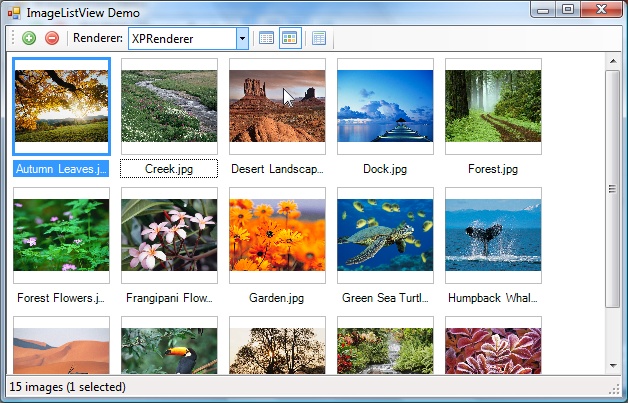Viewport: 628px width, 403px height.
Task: Select the Green Sea Turtle thumbnail
Action: (x=385, y=235)
